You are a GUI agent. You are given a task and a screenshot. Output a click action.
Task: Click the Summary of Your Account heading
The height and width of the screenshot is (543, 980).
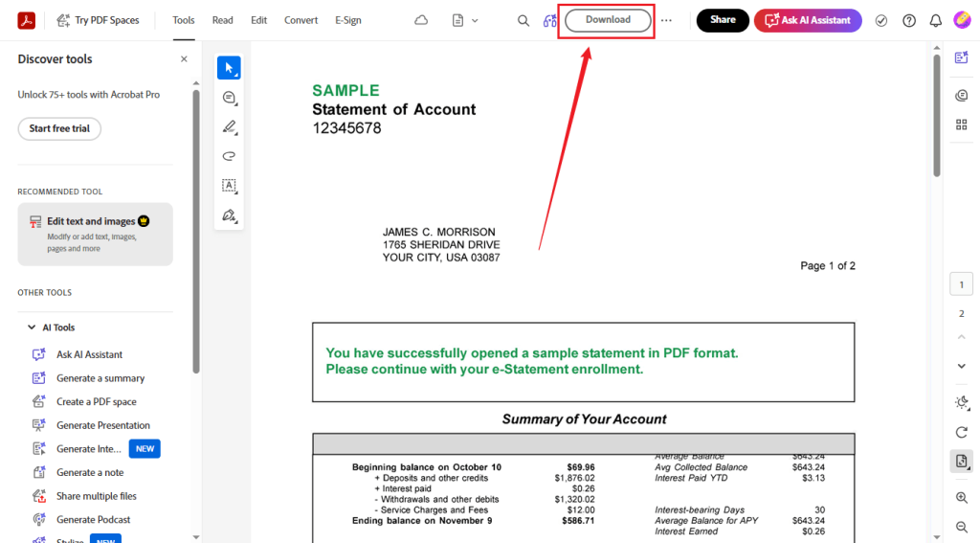pos(585,419)
